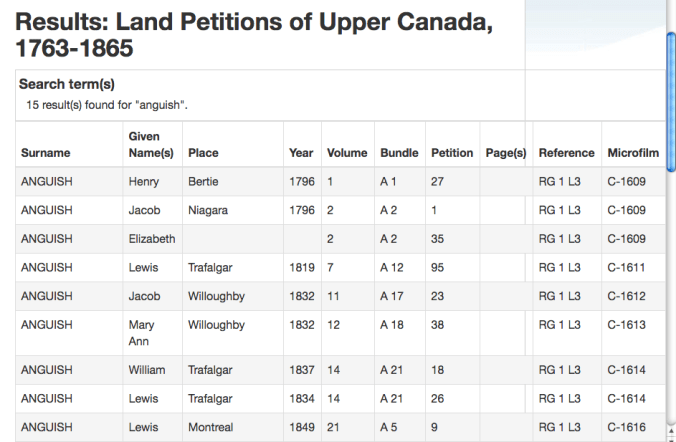This screenshot has height=442, width=676.
Task: Click the Elizabeth given name cell
Action: 152,239
